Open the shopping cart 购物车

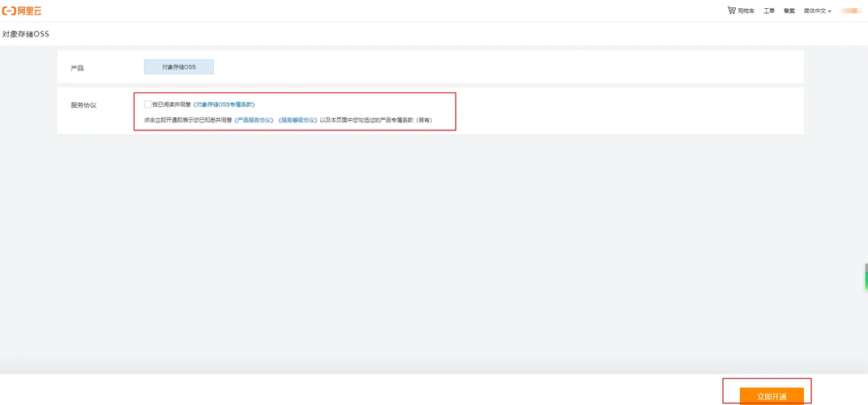[x=741, y=11]
